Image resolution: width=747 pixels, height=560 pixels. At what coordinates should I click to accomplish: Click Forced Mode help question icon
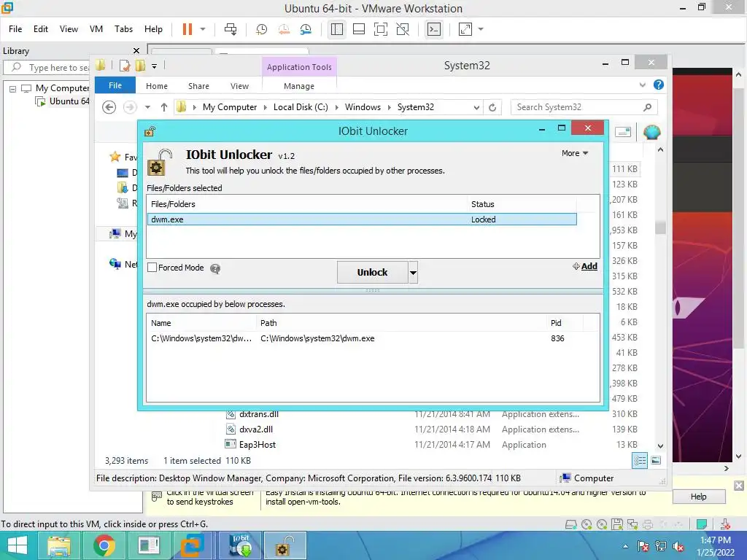coord(215,268)
